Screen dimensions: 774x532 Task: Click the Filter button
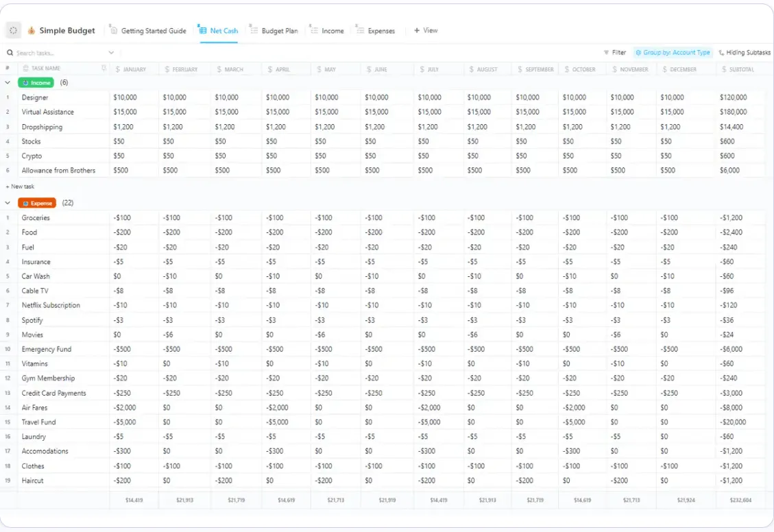pos(614,52)
